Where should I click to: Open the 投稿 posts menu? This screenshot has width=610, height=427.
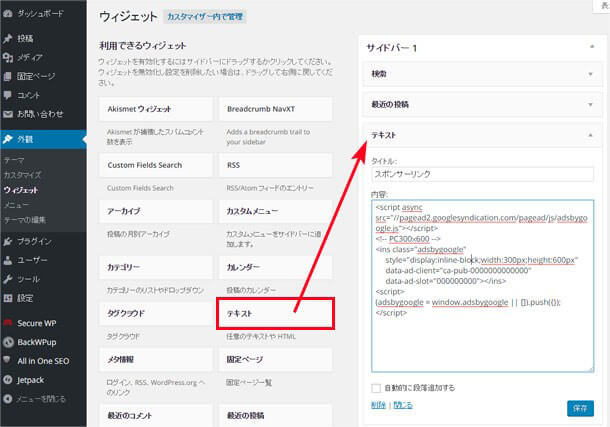point(25,38)
